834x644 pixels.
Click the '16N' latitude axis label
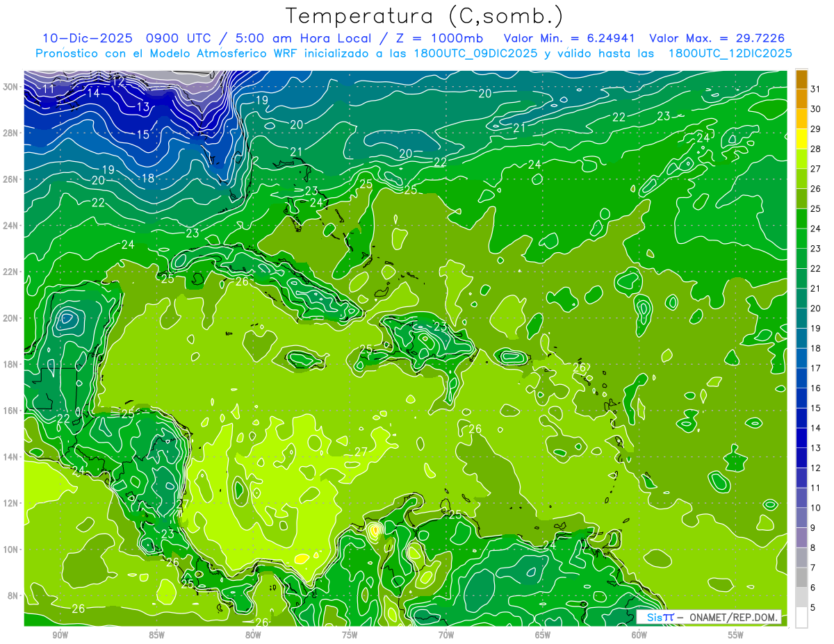tap(10, 411)
